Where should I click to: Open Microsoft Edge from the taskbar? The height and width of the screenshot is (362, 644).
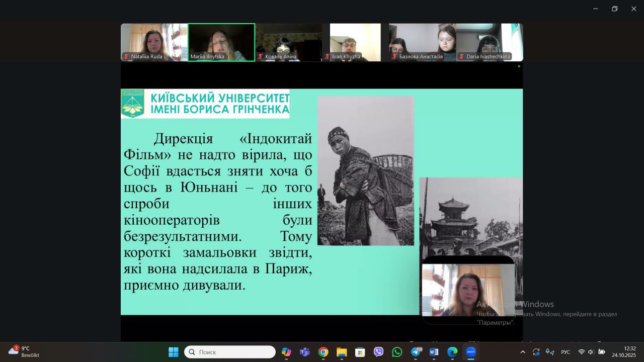click(452, 352)
